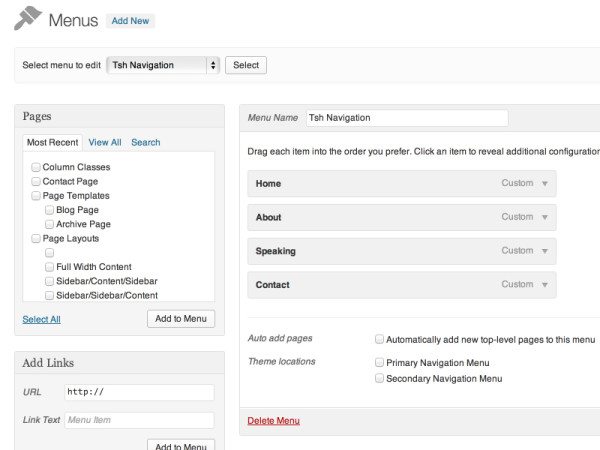Enable automatically add new top-level pages
This screenshot has height=450, width=600.
click(x=379, y=339)
